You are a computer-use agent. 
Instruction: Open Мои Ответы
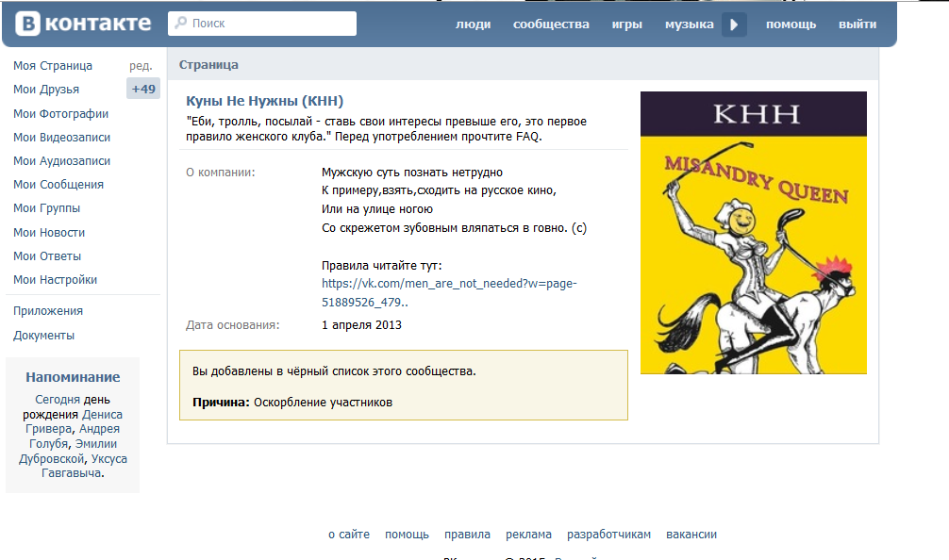pyautogui.click(x=47, y=255)
